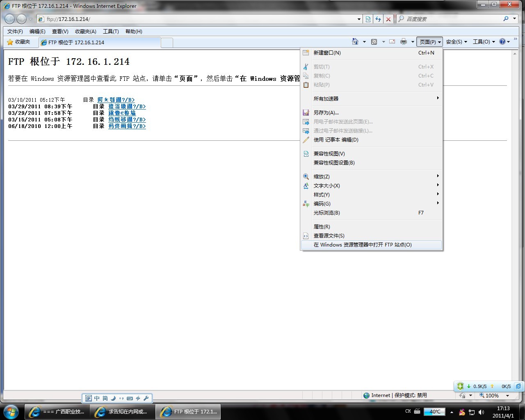Click the blue help question mark icon
This screenshot has height=420, width=525.
click(502, 41)
